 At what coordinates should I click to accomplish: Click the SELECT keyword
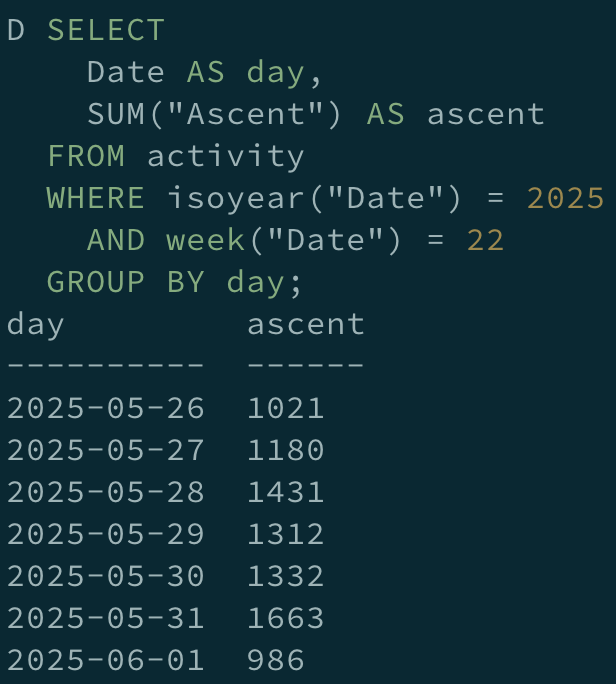click(x=106, y=31)
